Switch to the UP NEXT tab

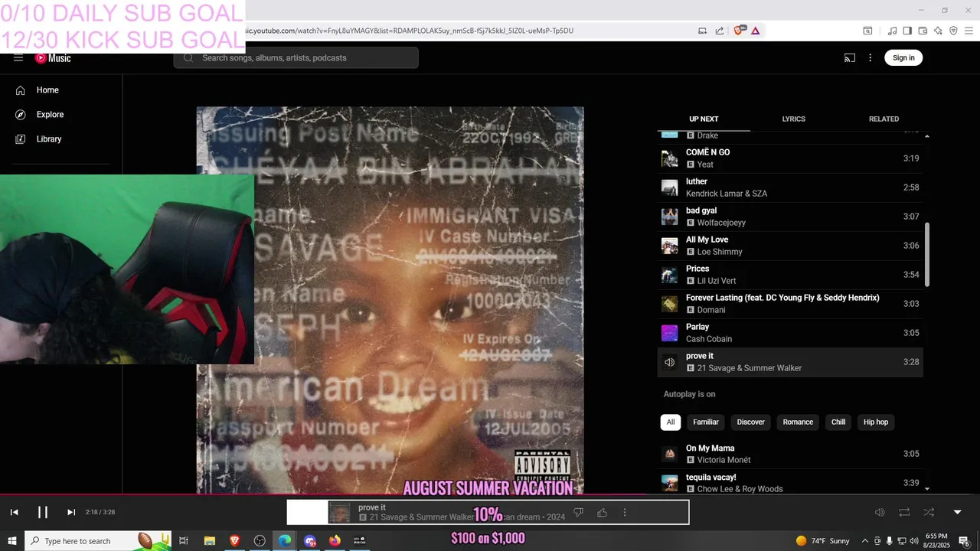(704, 119)
